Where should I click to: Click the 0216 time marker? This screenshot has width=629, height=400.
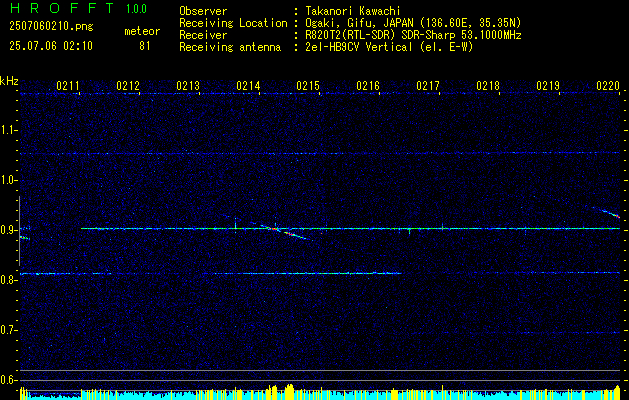(368, 86)
